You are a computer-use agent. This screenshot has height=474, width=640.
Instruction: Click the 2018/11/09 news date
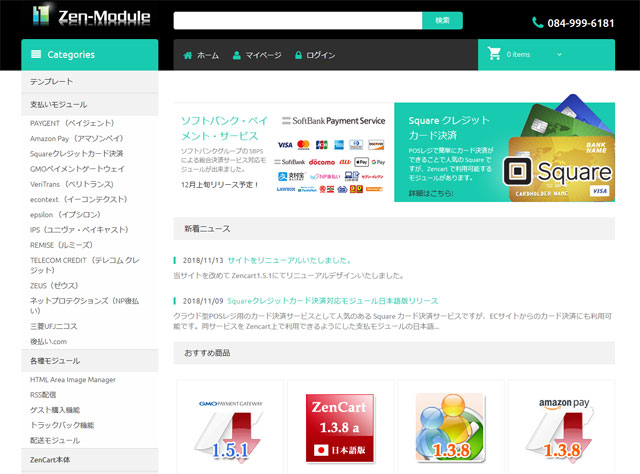pos(203,301)
